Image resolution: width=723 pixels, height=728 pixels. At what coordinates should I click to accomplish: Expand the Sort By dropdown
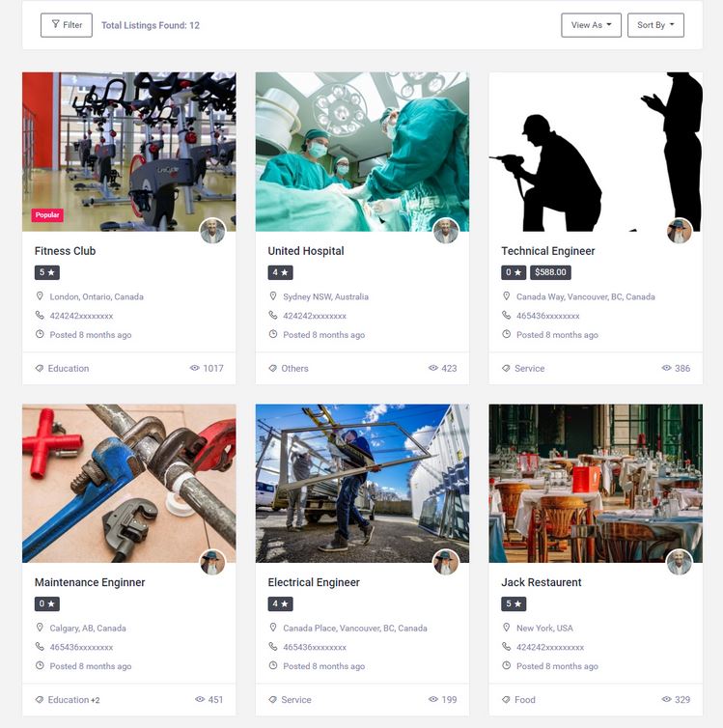(655, 25)
